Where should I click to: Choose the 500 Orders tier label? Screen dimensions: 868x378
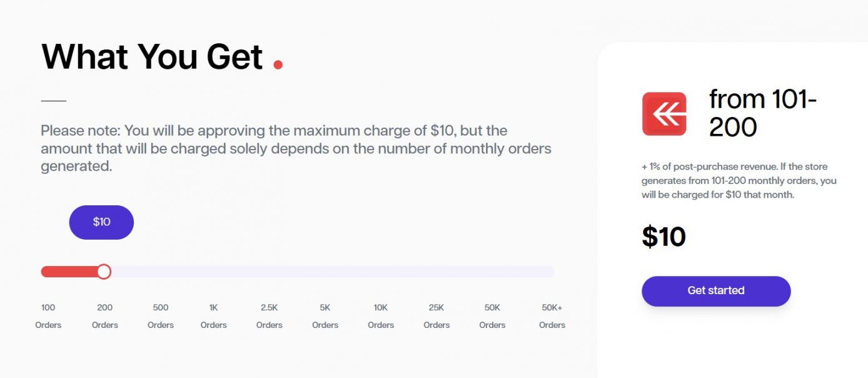[x=161, y=315]
